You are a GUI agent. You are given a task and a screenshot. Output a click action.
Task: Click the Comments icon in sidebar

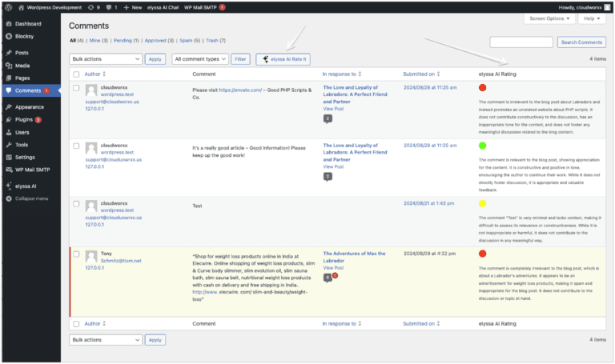9,90
